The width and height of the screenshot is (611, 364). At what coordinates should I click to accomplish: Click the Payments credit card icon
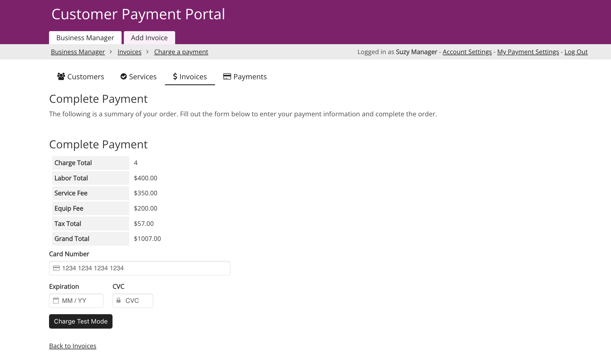pos(227,76)
